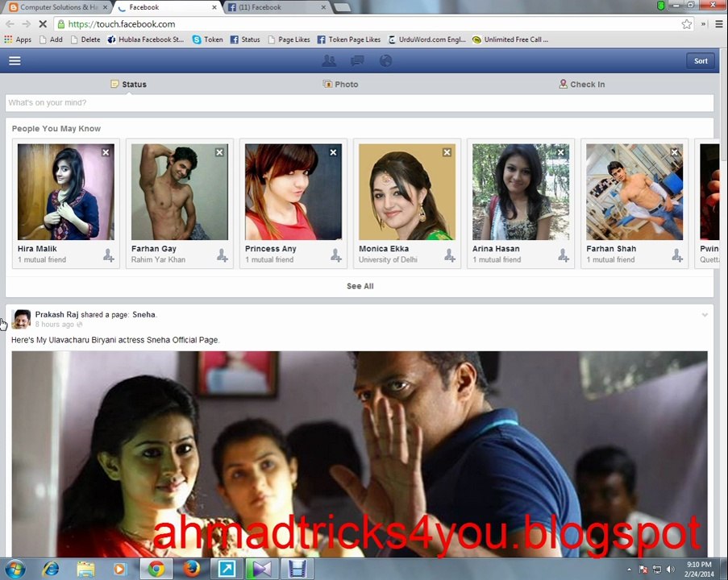This screenshot has height=580, width=728.
Task: Dismiss Monica Ekka suggestion
Action: (x=447, y=152)
